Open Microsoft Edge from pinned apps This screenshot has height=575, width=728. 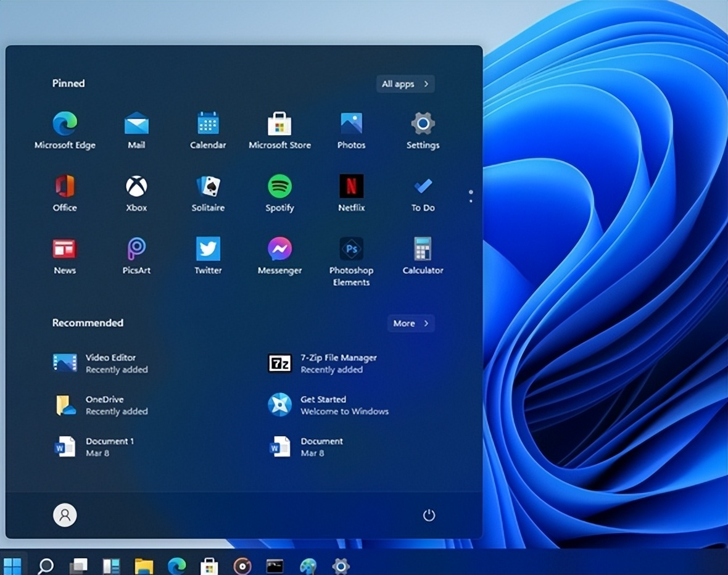[x=65, y=125]
